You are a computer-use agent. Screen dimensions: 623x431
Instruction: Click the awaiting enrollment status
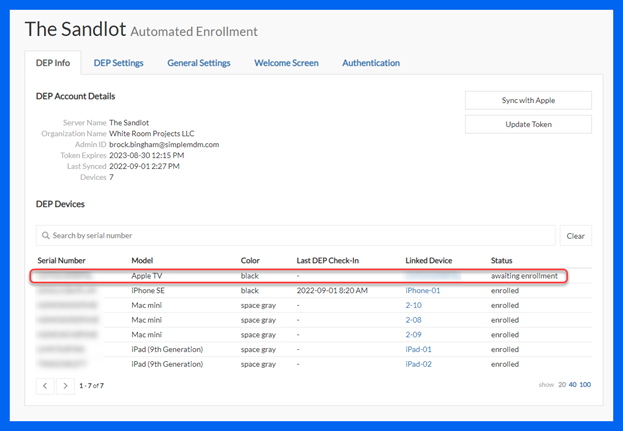(x=524, y=276)
